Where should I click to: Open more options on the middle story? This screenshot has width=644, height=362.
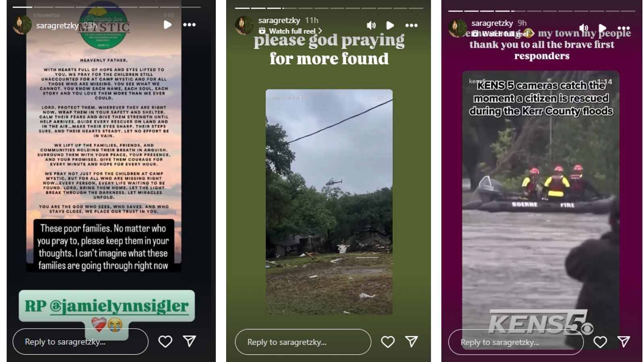coord(411,25)
